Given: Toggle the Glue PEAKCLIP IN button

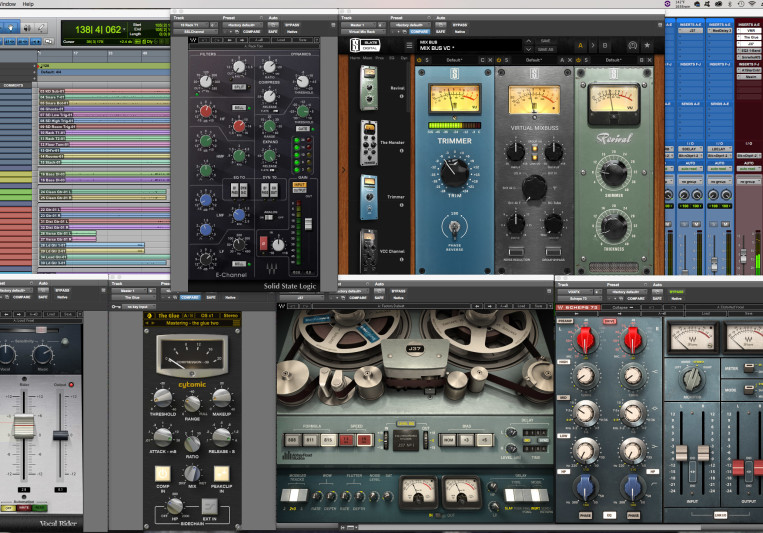Looking at the screenshot, I should click(221, 473).
